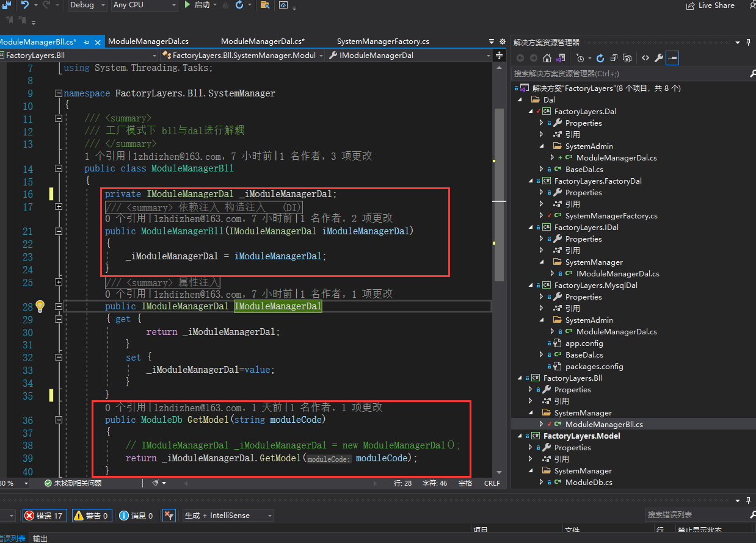Click the Redo arrow icon
The image size is (756, 543).
[x=48, y=5]
